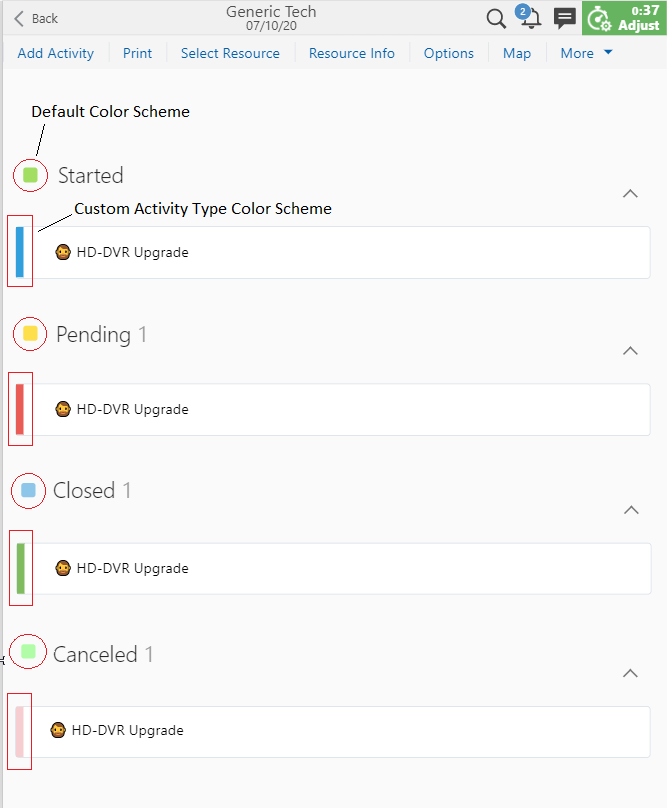Click avatar icon on Pending HD-DVR Upgrade

(63, 409)
